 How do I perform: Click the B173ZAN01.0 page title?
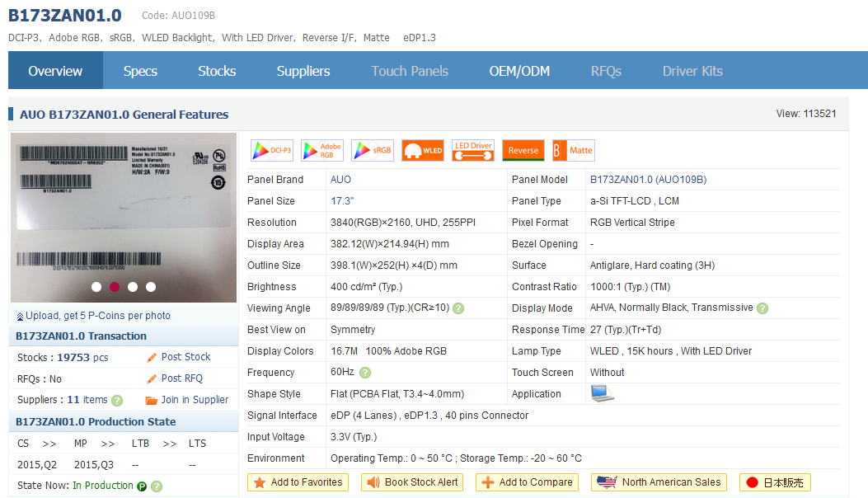click(x=65, y=16)
